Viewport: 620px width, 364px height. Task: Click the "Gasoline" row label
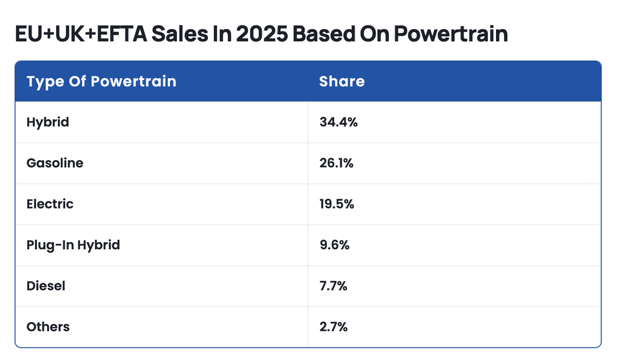55,163
